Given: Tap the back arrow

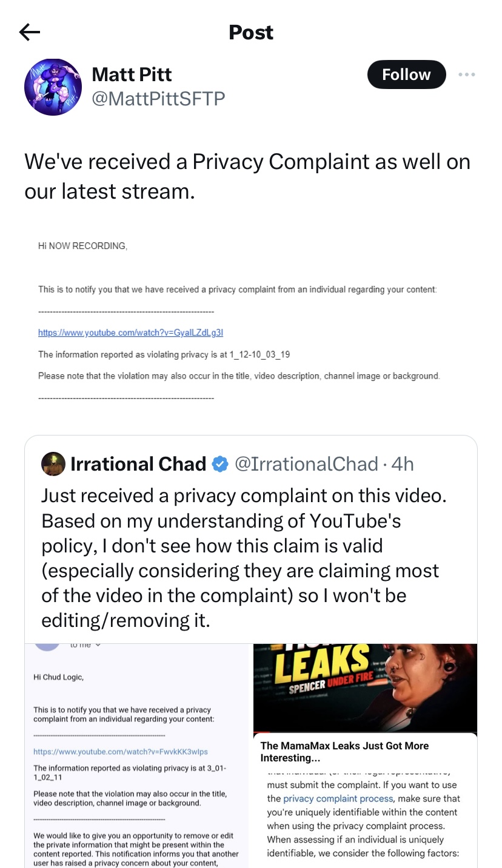Looking at the screenshot, I should [x=29, y=32].
